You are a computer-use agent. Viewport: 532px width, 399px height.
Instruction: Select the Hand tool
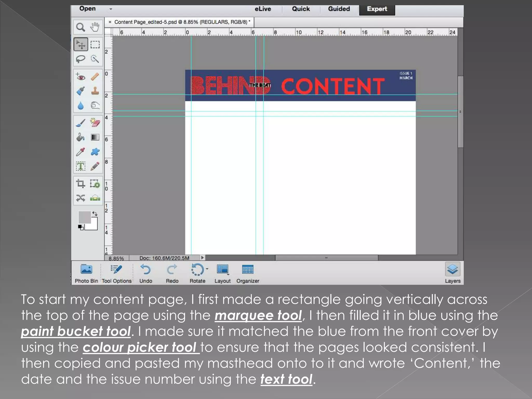point(95,27)
